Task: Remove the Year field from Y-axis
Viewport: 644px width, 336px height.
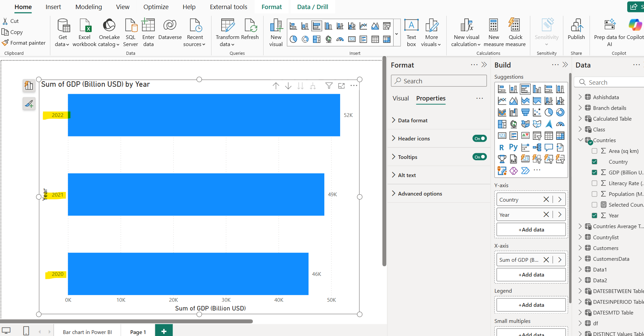Action: point(546,214)
